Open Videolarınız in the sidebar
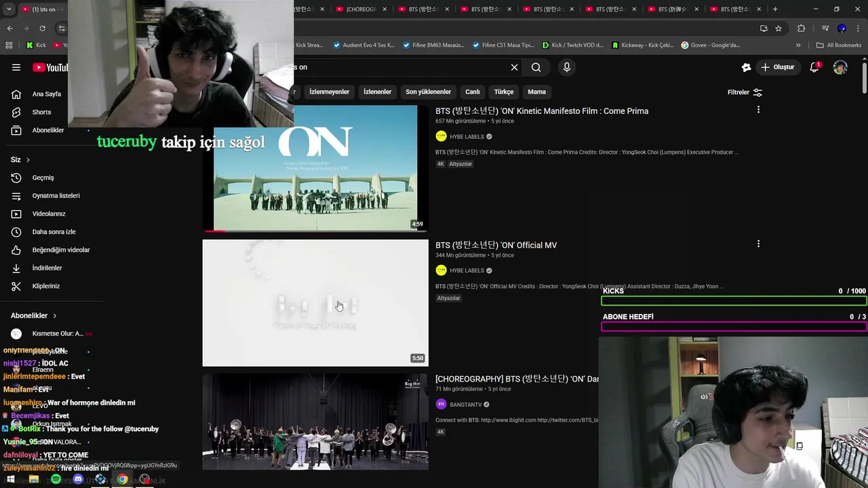This screenshot has height=488, width=868. tap(49, 214)
